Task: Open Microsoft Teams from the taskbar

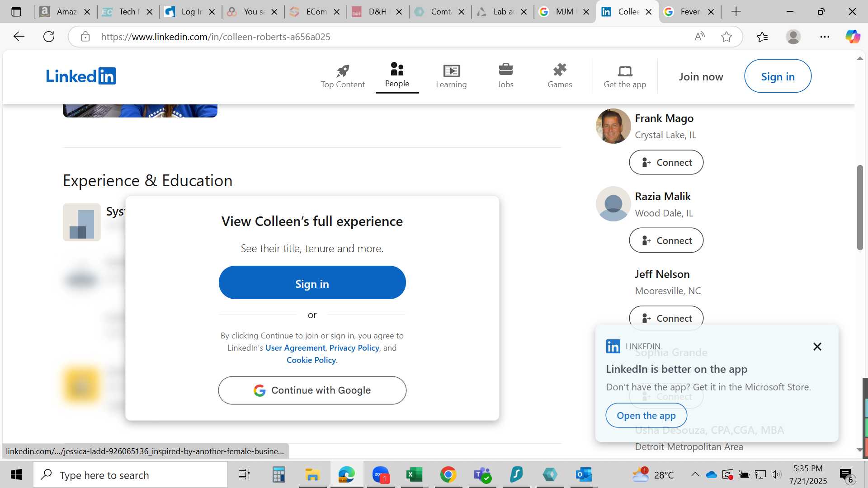Action: 482,475
